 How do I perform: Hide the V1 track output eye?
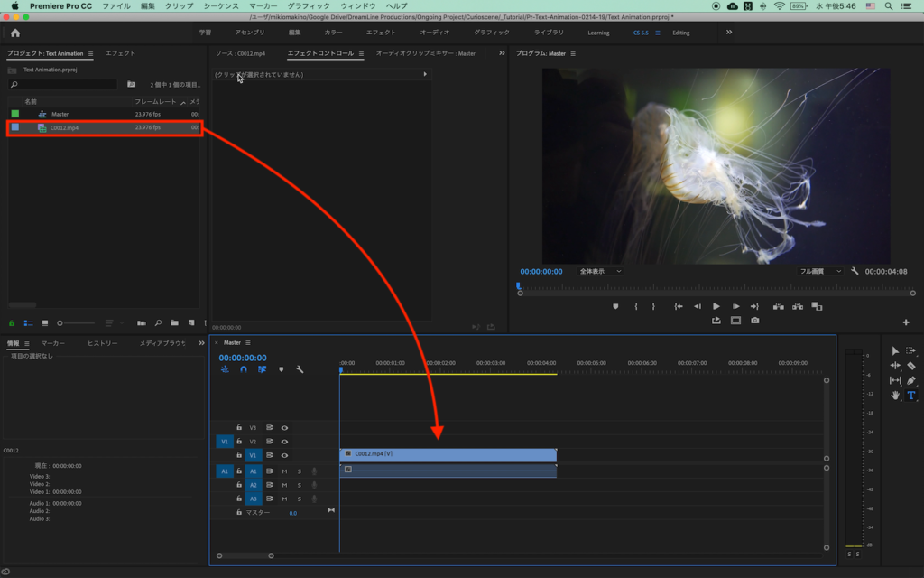(284, 455)
